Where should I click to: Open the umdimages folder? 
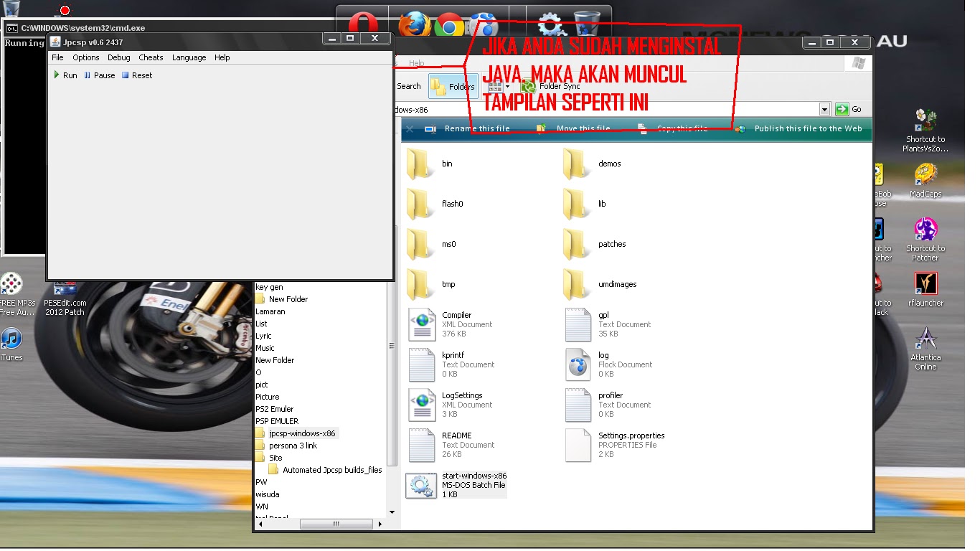pyautogui.click(x=600, y=284)
